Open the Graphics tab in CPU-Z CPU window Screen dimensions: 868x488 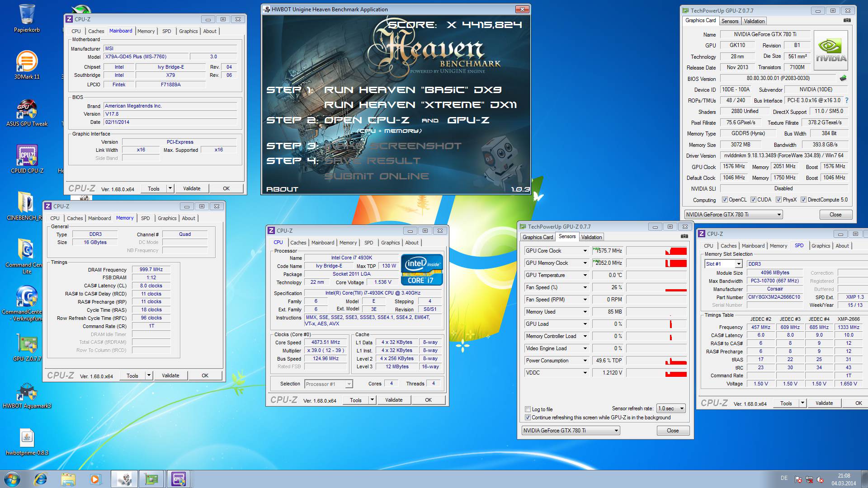(x=390, y=243)
